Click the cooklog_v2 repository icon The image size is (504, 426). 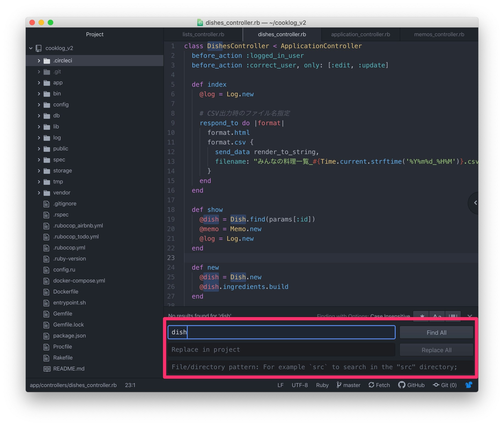tap(39, 48)
